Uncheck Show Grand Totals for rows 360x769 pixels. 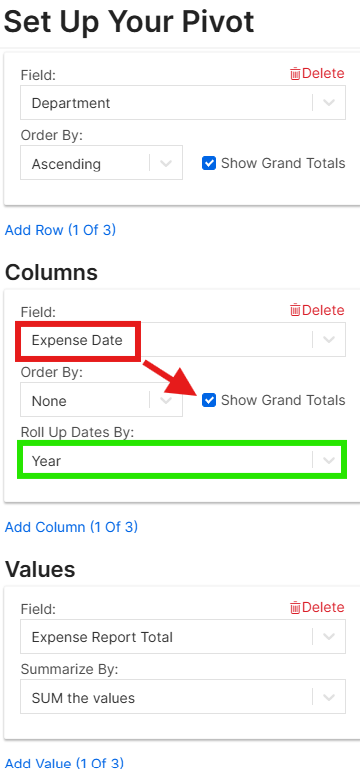tap(209, 163)
